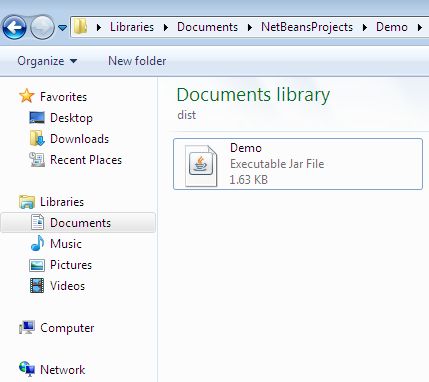Click the Desktop monitor icon
Image resolution: width=429 pixels, height=382 pixels.
point(37,118)
